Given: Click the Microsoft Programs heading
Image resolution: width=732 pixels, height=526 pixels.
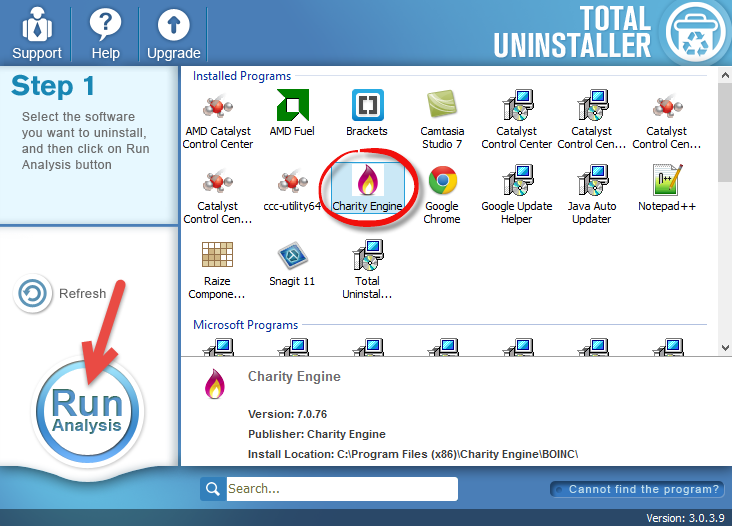Looking at the screenshot, I should tap(246, 325).
